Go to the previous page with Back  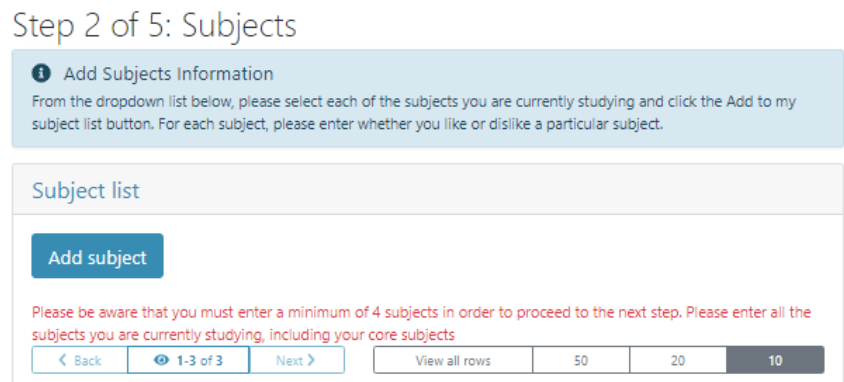point(80,360)
